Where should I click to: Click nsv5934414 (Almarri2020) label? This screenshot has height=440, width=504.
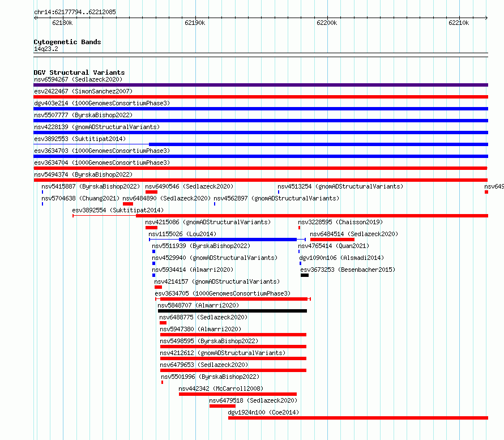pyautogui.click(x=193, y=270)
